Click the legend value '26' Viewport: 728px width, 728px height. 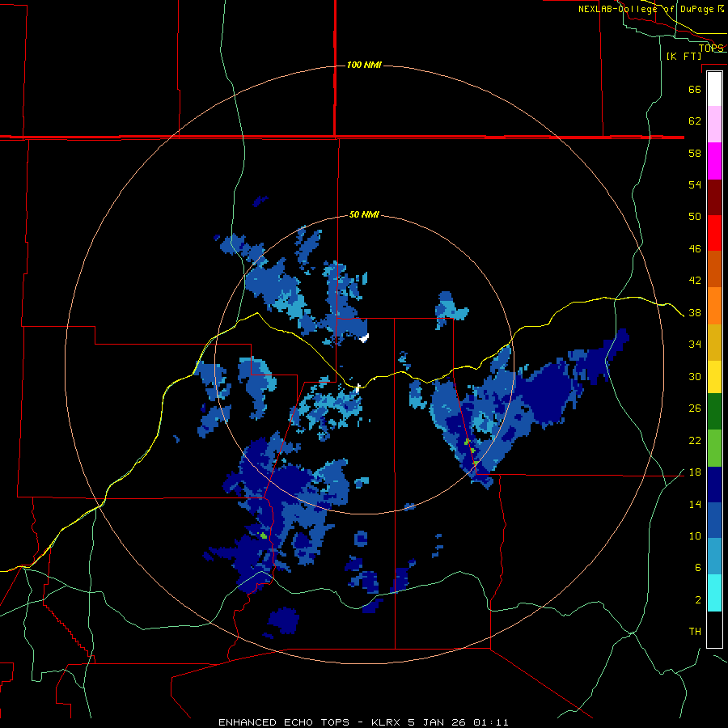tap(695, 408)
